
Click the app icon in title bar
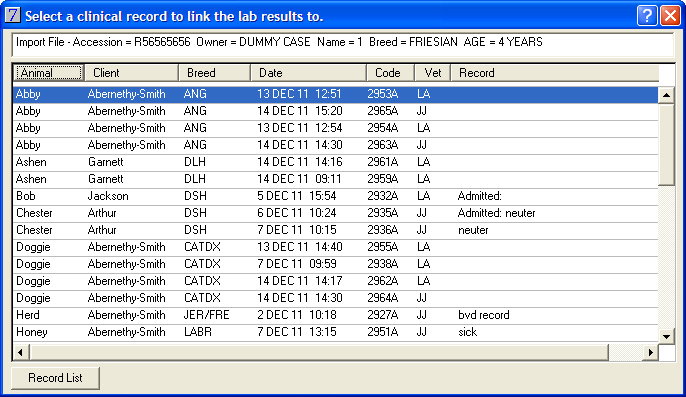12,15
